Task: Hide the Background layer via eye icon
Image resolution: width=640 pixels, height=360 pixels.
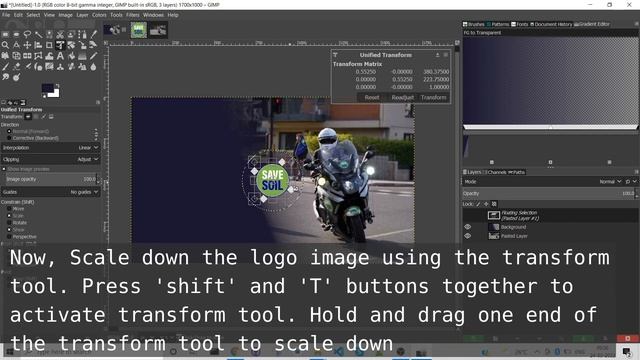Action: coord(468,227)
